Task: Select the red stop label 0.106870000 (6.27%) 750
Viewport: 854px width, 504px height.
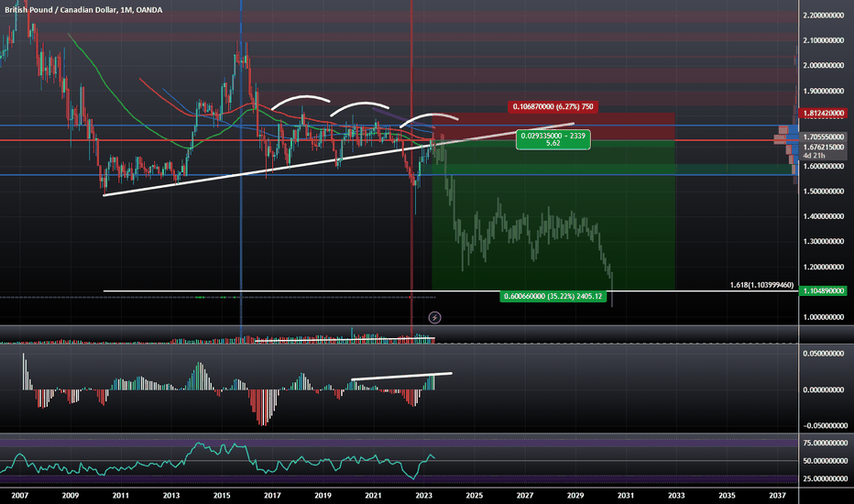Action: (x=553, y=107)
